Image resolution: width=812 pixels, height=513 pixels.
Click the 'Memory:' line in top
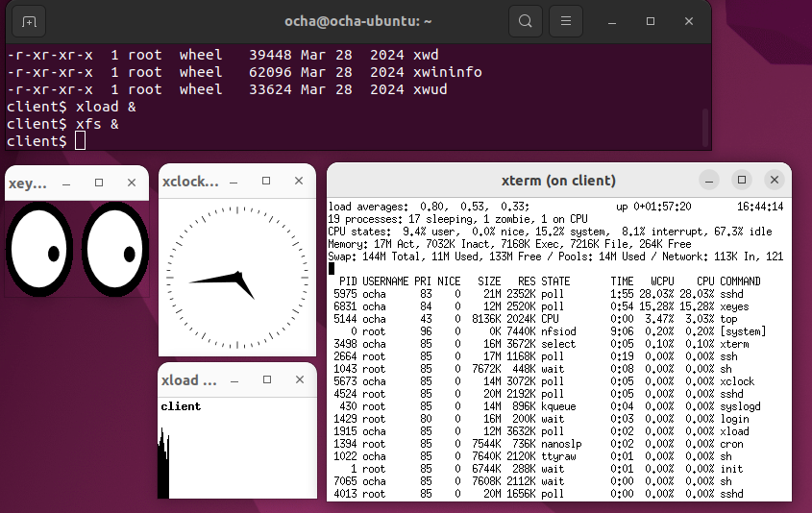pos(509,244)
